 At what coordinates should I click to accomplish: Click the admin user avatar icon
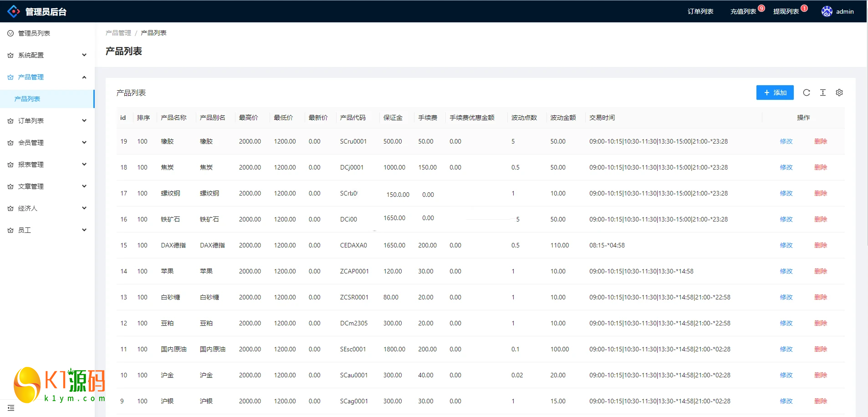[x=827, y=11]
